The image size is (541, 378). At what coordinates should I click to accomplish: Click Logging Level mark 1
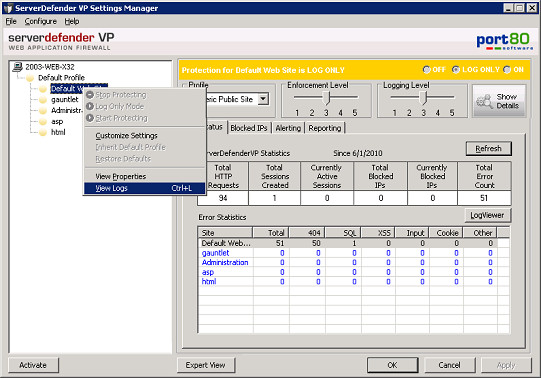pyautogui.click(x=395, y=113)
